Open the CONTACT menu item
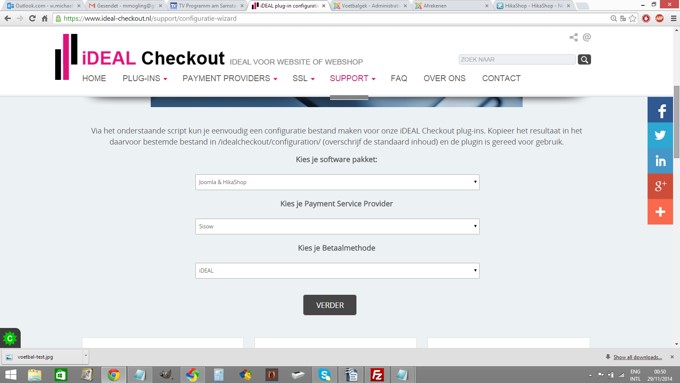680x383 pixels. point(501,79)
